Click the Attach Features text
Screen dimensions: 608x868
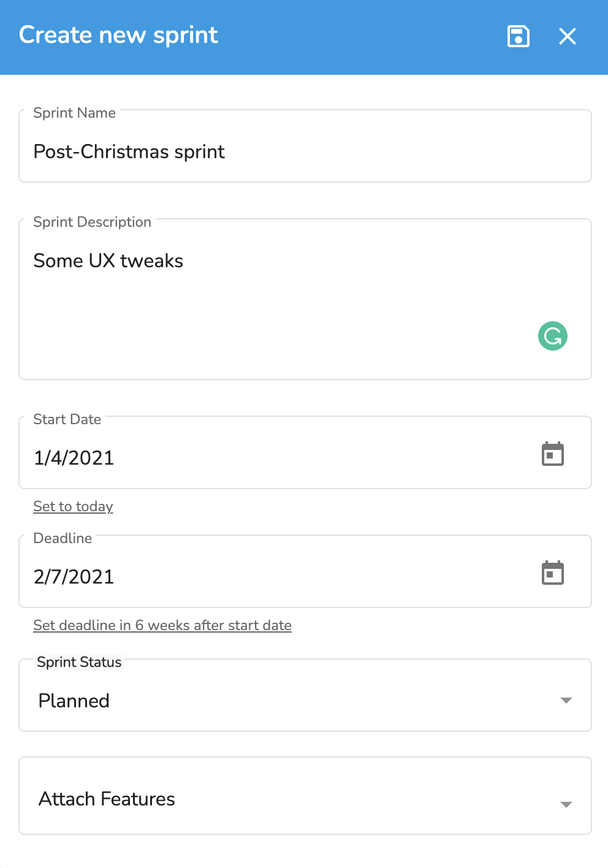click(x=107, y=799)
